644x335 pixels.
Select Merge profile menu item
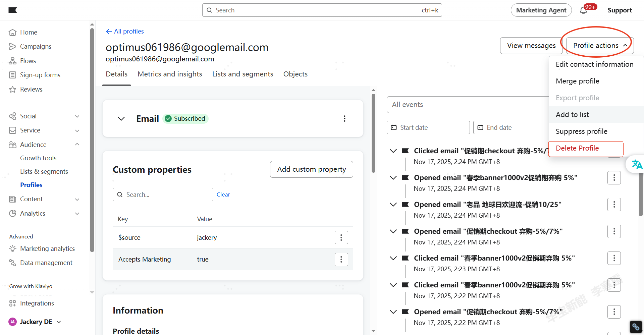point(596,81)
